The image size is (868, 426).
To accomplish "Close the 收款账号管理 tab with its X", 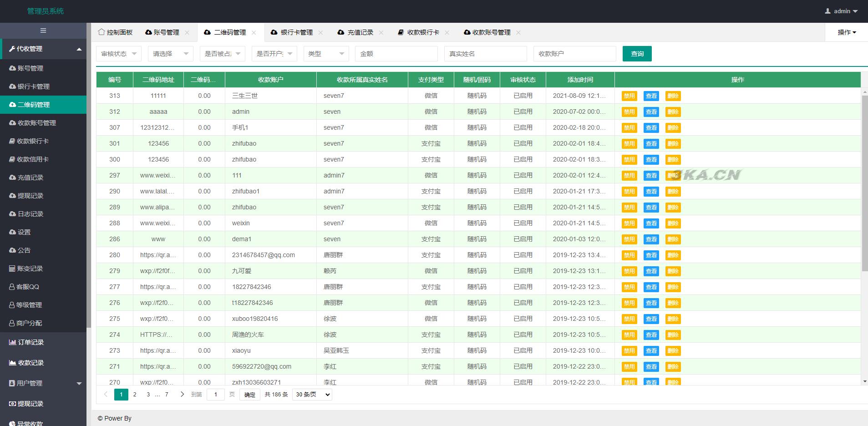I will click(x=518, y=32).
